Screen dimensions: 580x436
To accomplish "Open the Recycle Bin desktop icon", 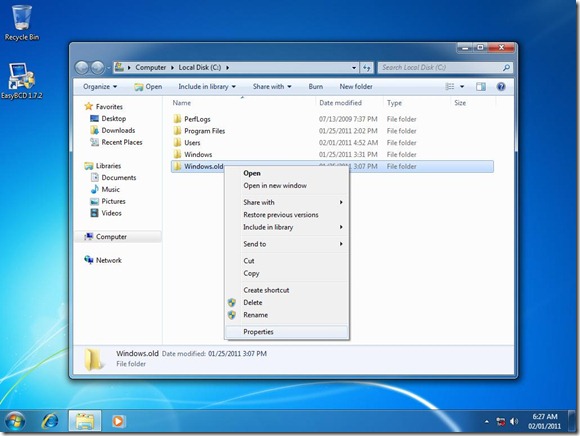I will pyautogui.click(x=21, y=22).
